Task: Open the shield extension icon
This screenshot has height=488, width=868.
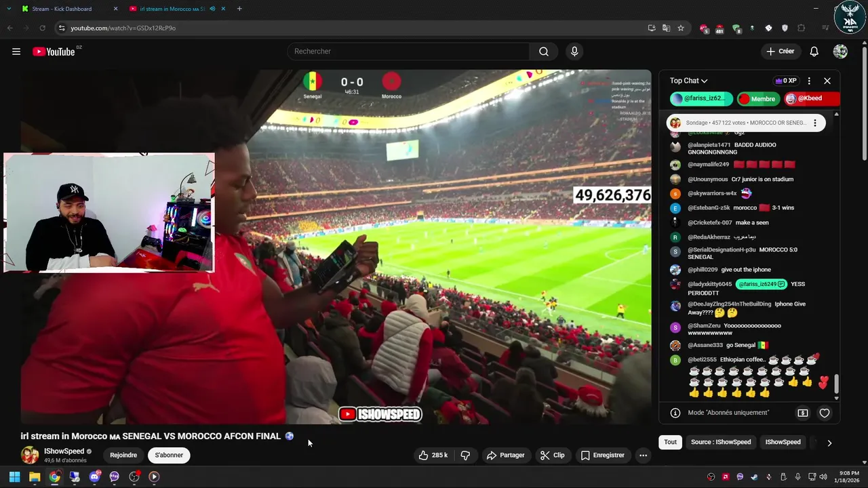Action: [785, 28]
